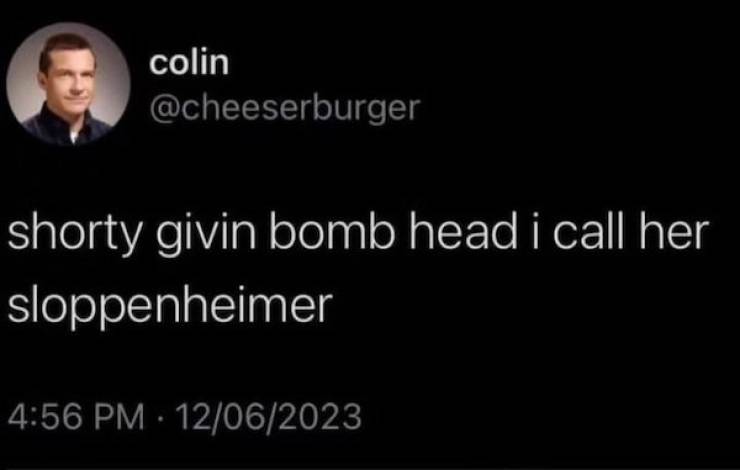Viewport: 740px width, 470px height.
Task: Click the 4:56 PM timestamp
Action: pyautogui.click(x=76, y=417)
